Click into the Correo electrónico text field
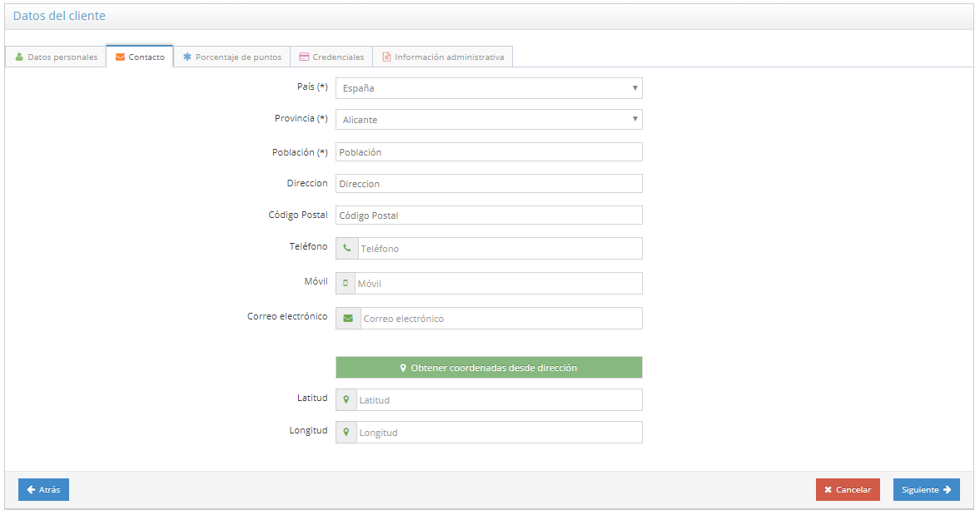Viewport: 980px width, 515px height. tap(500, 319)
